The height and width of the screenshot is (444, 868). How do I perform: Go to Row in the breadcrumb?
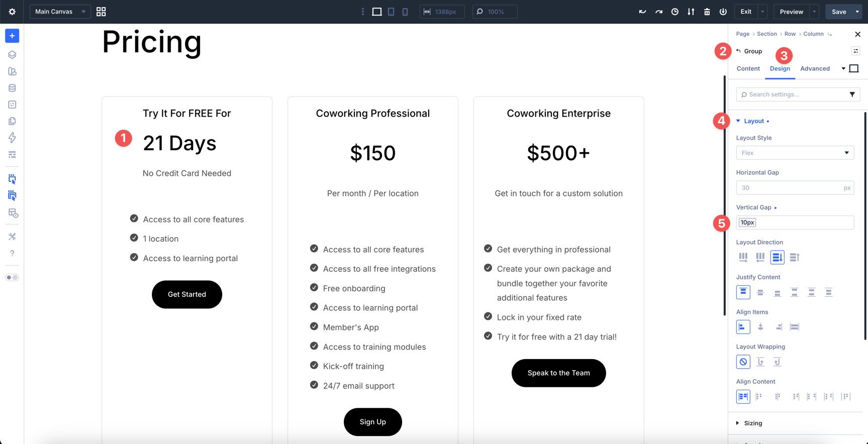790,34
